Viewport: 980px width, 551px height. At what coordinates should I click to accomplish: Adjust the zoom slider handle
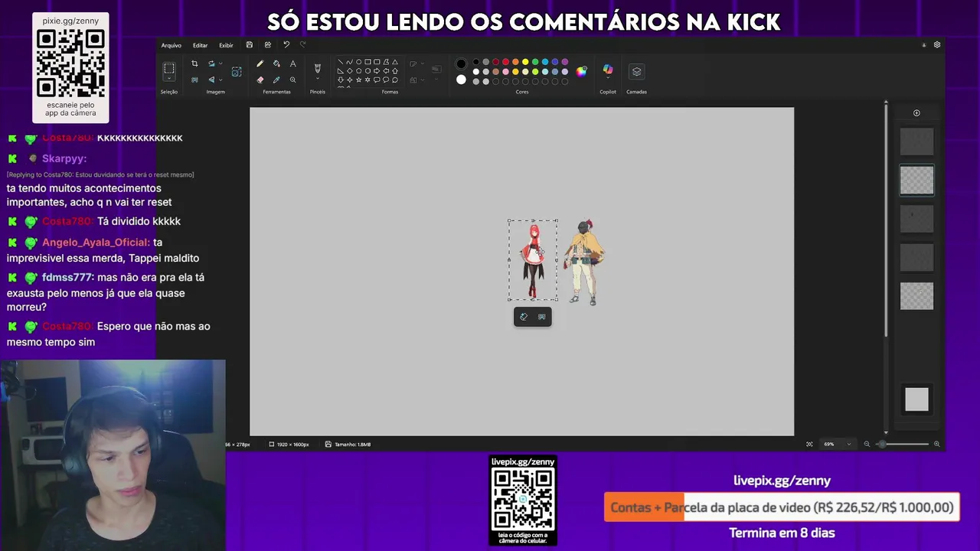(882, 444)
